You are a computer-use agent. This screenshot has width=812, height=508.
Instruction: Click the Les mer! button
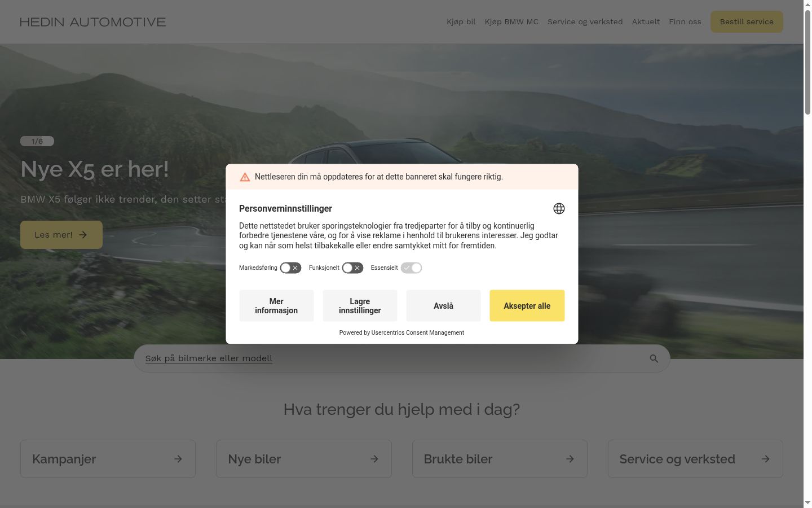click(x=61, y=235)
